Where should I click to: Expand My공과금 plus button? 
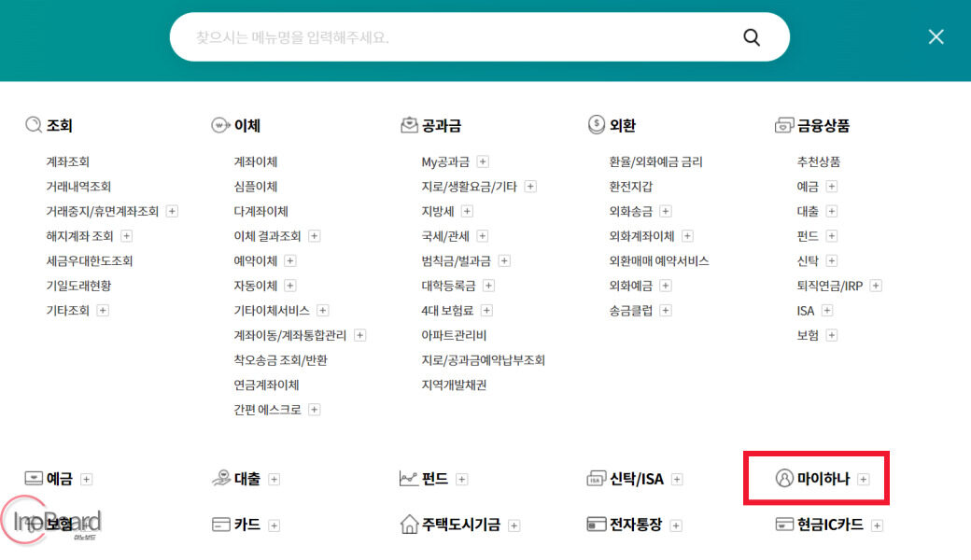(483, 161)
